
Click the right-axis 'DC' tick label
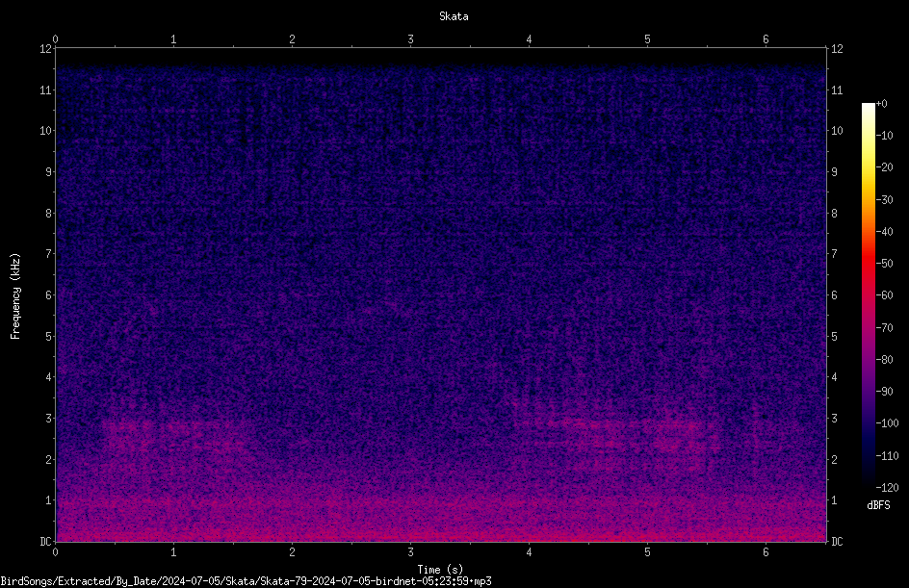point(837,541)
